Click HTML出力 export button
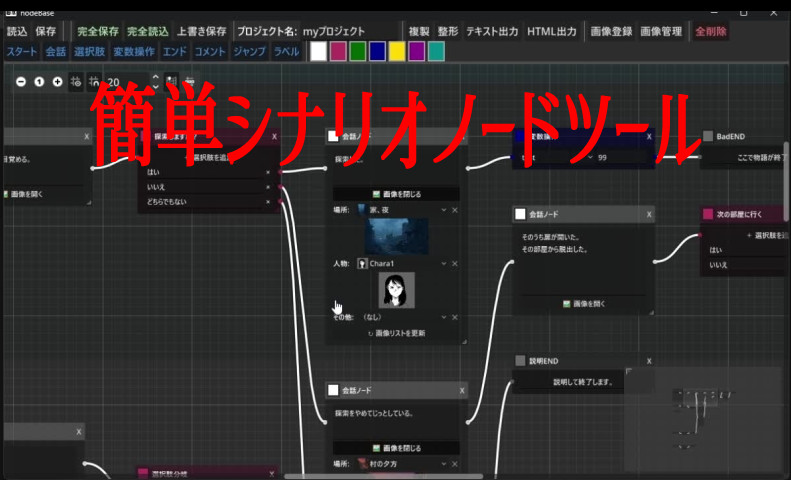The width and height of the screenshot is (791, 480). point(552,31)
